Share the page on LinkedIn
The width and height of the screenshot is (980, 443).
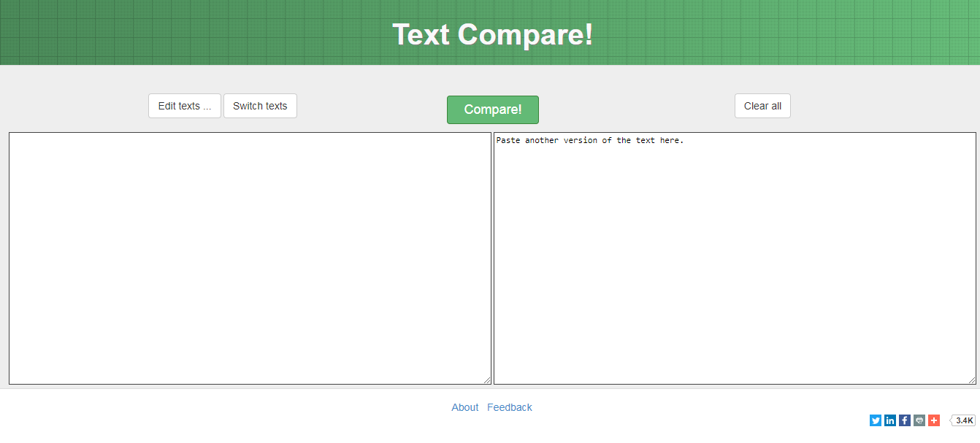[890, 420]
